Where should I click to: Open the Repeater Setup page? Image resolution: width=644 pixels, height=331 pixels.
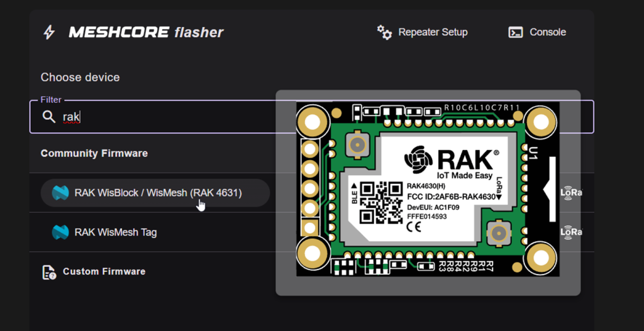tap(433, 32)
